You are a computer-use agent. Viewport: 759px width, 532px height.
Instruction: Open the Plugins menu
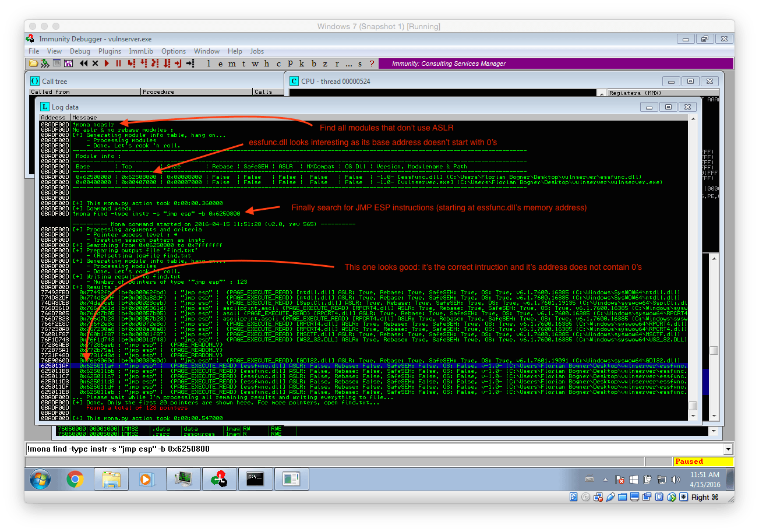click(110, 51)
